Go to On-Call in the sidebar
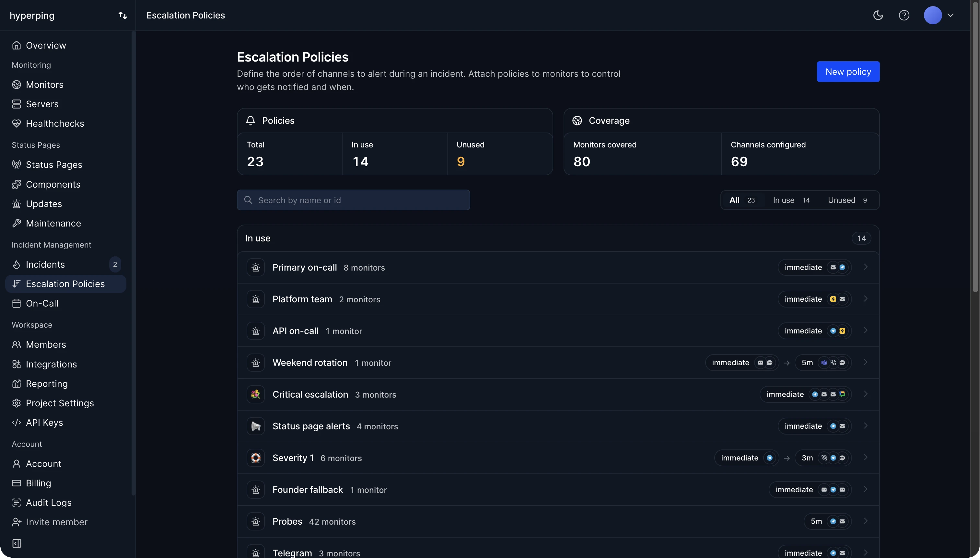This screenshot has width=980, height=558. (65, 304)
